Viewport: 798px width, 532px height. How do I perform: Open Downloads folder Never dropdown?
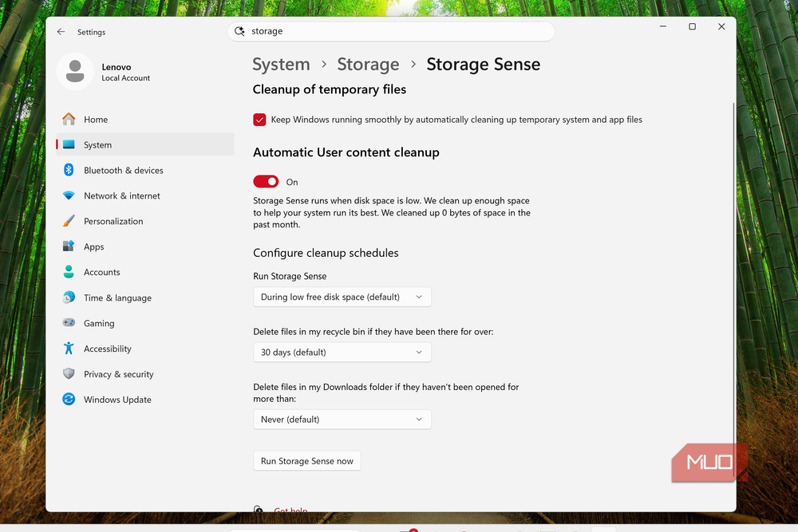point(342,419)
